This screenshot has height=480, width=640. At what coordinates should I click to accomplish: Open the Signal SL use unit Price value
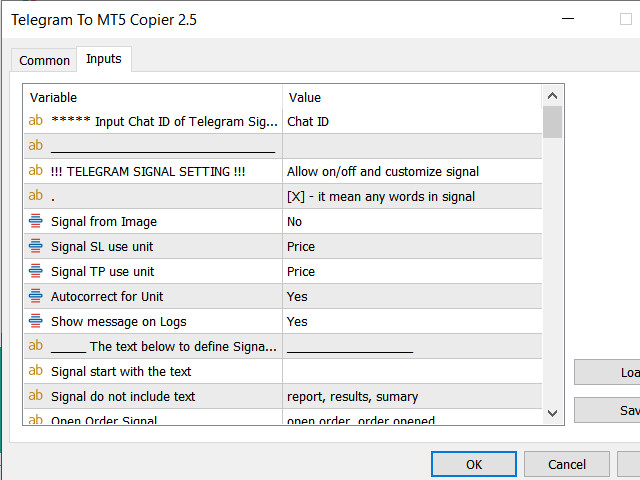click(412, 246)
